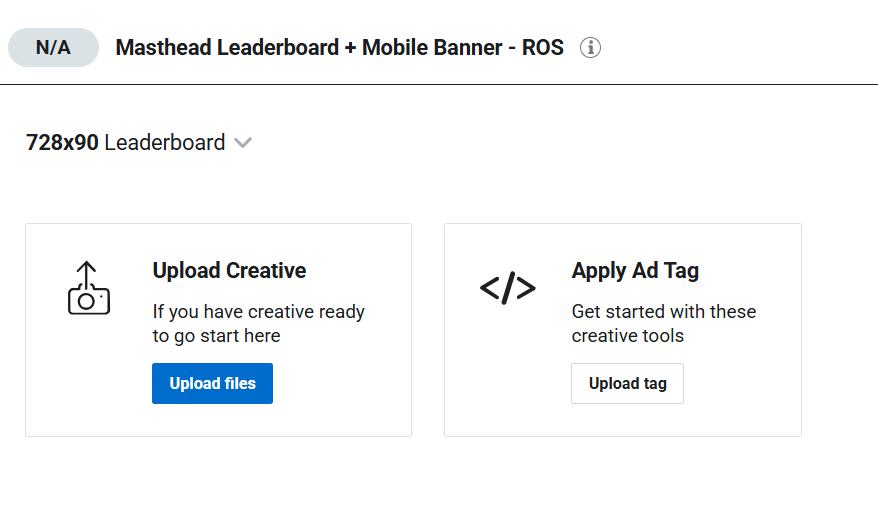Click the Upload Creative heading
This screenshot has width=878, height=512.
pyautogui.click(x=229, y=270)
